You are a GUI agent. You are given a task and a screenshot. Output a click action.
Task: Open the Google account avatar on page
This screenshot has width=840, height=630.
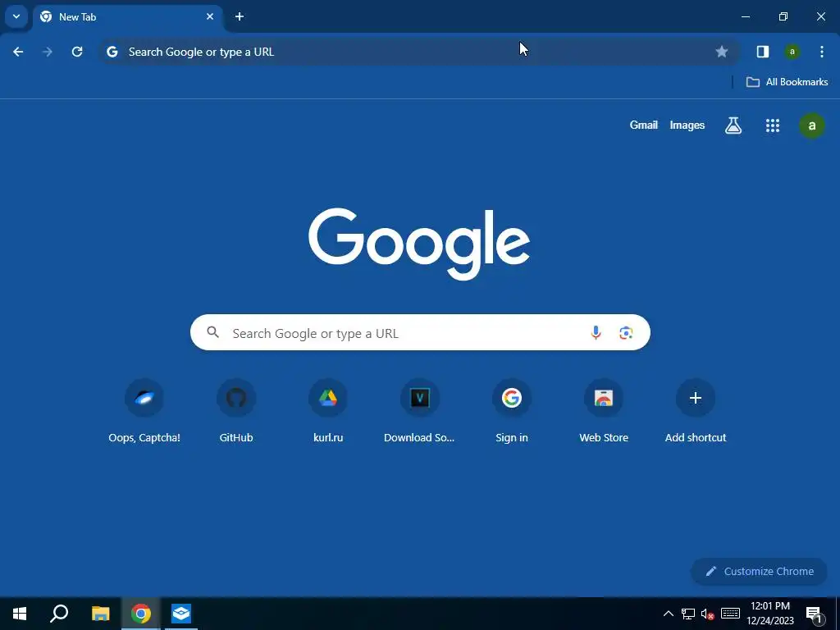(811, 126)
